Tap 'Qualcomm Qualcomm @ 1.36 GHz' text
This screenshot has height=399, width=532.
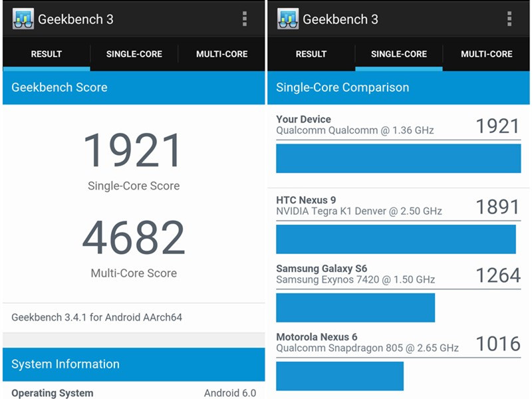click(355, 130)
